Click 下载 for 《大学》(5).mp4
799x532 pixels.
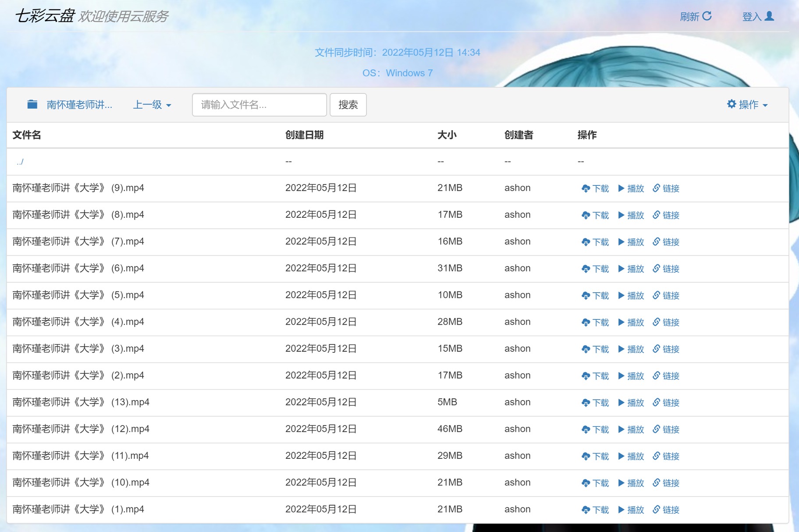pos(600,296)
